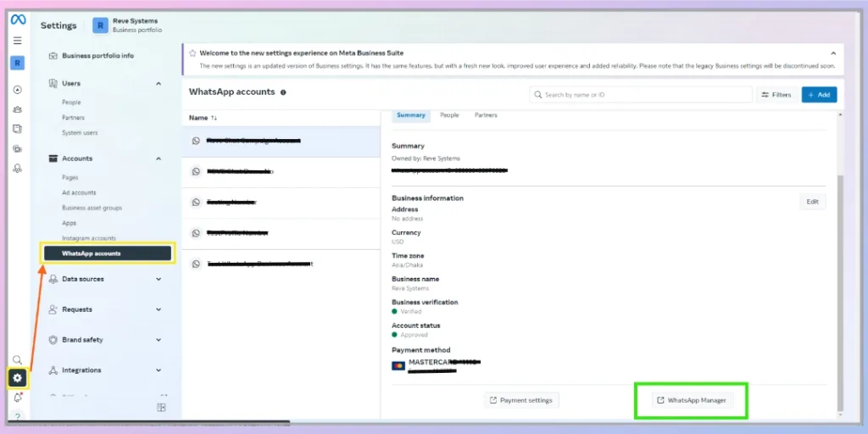The height and width of the screenshot is (434, 868).
Task: Click the star icon in welcome banner
Action: (192, 53)
